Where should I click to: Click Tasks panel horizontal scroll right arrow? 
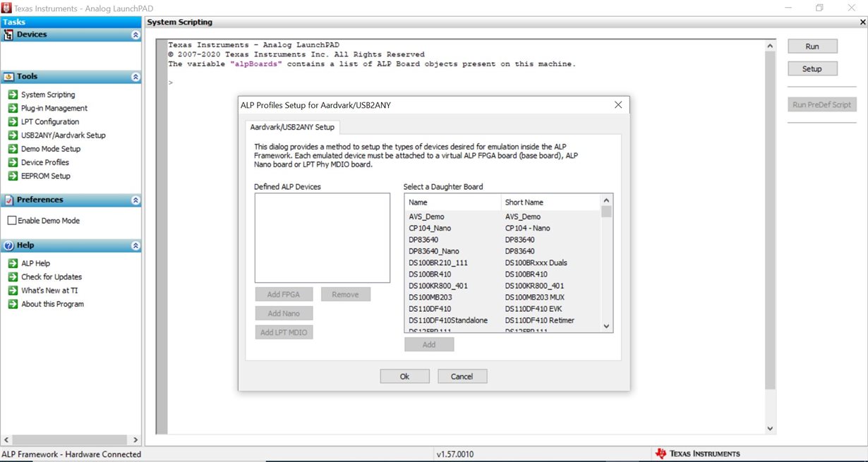(136, 440)
